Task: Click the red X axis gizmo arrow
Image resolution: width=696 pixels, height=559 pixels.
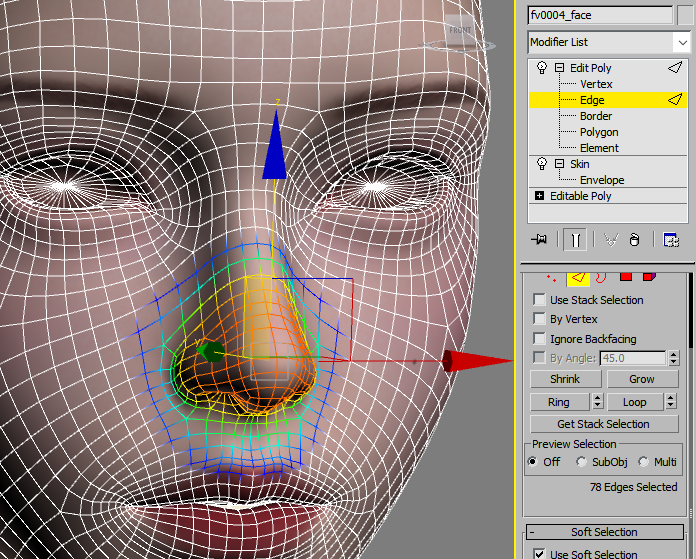Action: coord(477,360)
